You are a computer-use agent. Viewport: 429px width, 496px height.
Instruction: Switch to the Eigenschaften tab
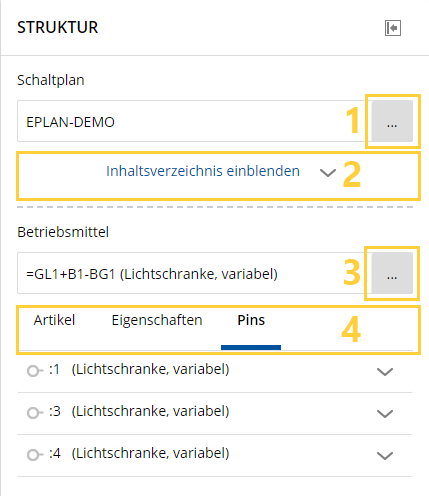[157, 320]
